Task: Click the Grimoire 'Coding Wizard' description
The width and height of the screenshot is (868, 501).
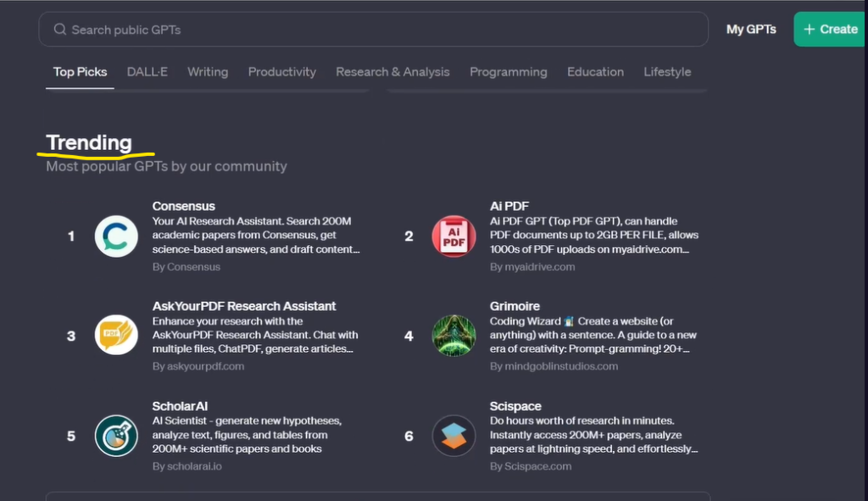Action: pyautogui.click(x=593, y=335)
